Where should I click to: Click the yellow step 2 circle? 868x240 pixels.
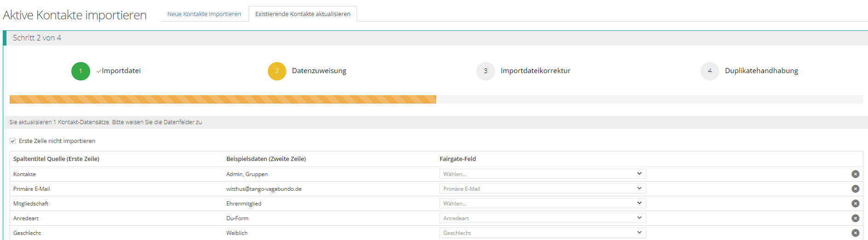coord(277,71)
